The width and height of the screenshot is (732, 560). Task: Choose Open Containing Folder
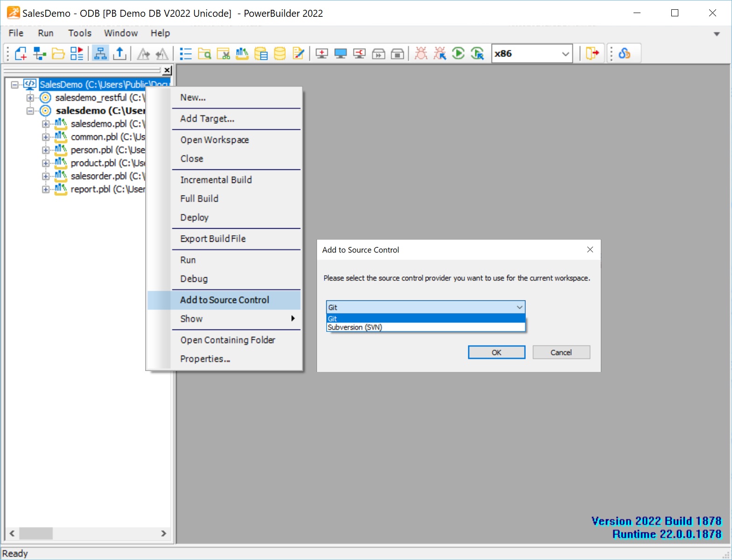click(224, 340)
